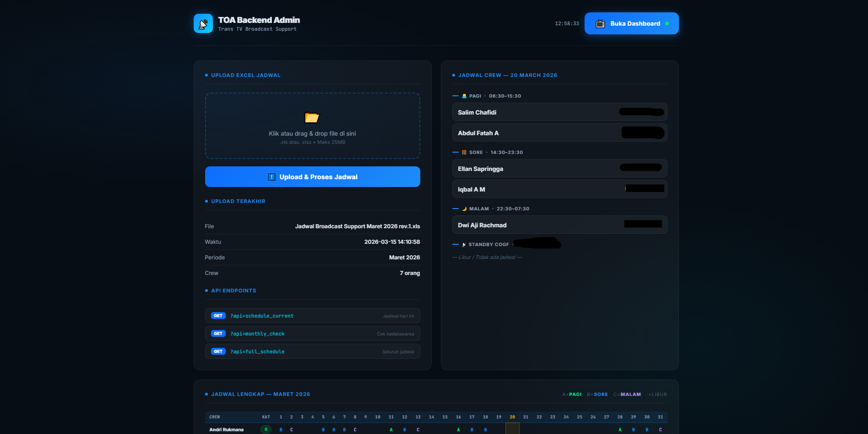868x434 pixels.
Task: Click the TV icon in Buka Dashboard
Action: [600, 24]
